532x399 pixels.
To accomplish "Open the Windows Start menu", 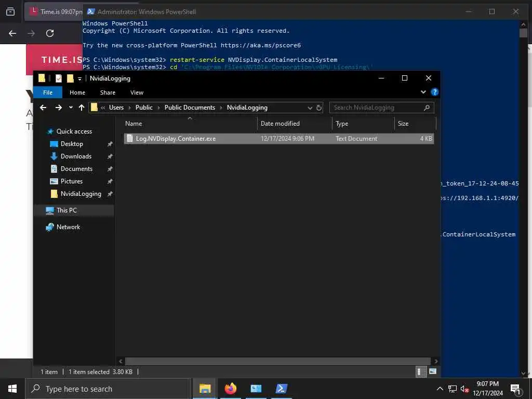I will click(x=12, y=389).
